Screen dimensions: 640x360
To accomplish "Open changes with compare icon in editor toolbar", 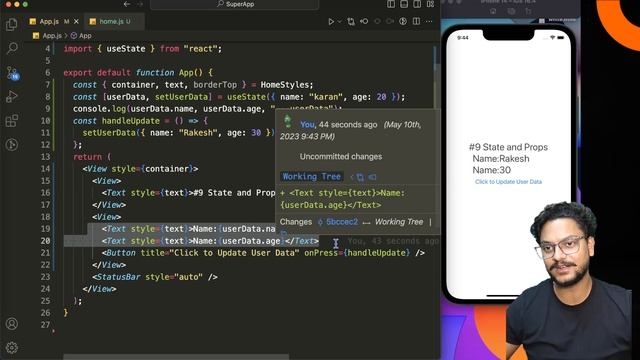I will tap(351, 22).
